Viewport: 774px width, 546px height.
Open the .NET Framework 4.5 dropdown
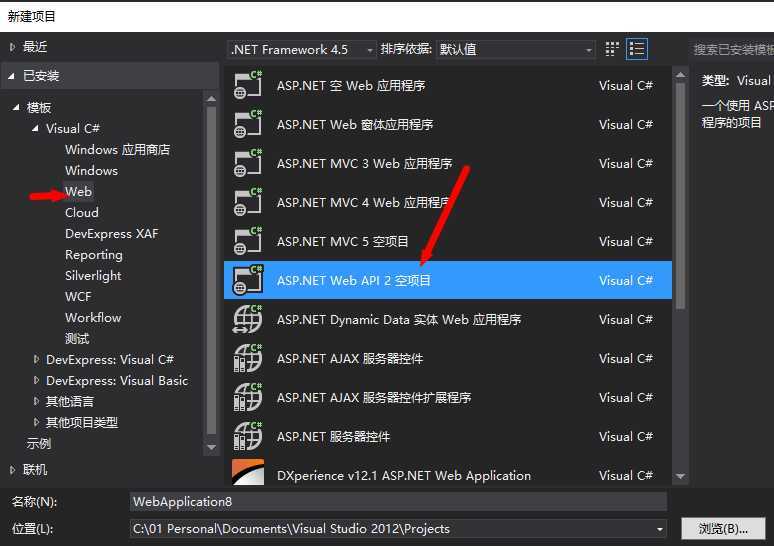pyautogui.click(x=302, y=49)
